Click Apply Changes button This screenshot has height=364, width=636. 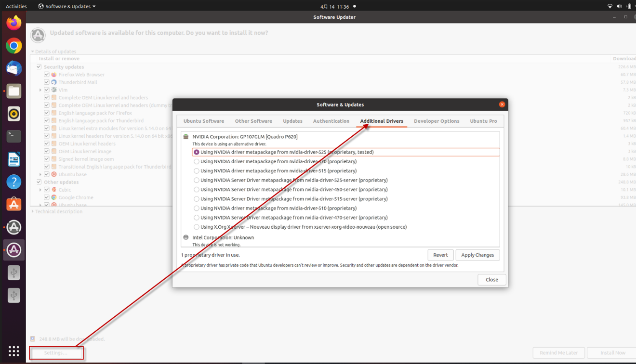[477, 255]
